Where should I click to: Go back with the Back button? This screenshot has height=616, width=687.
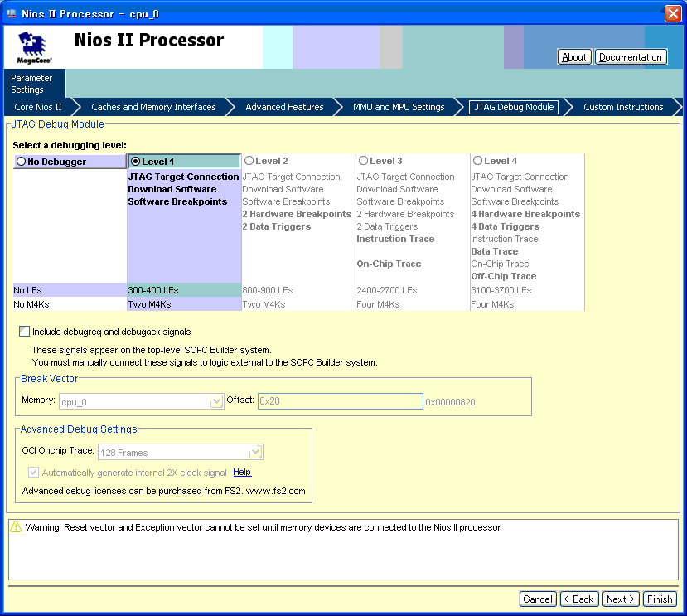click(x=578, y=599)
